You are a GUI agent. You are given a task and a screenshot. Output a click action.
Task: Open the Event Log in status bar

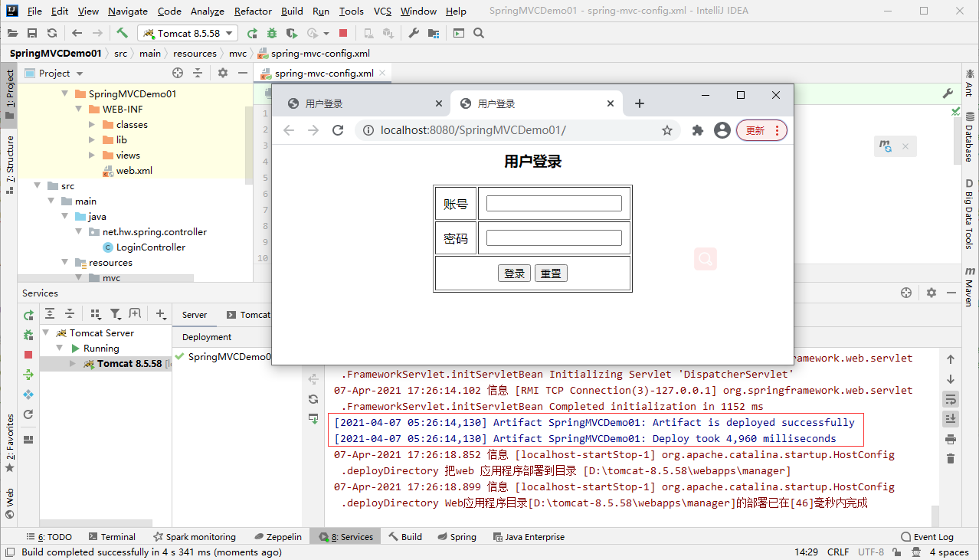[x=927, y=537]
